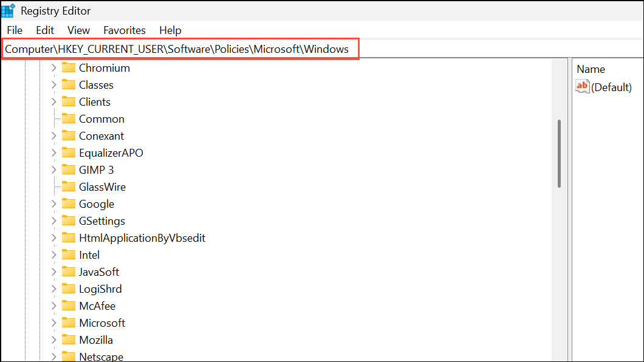Select the (Default) value name
This screenshot has width=644, height=362.
[611, 87]
